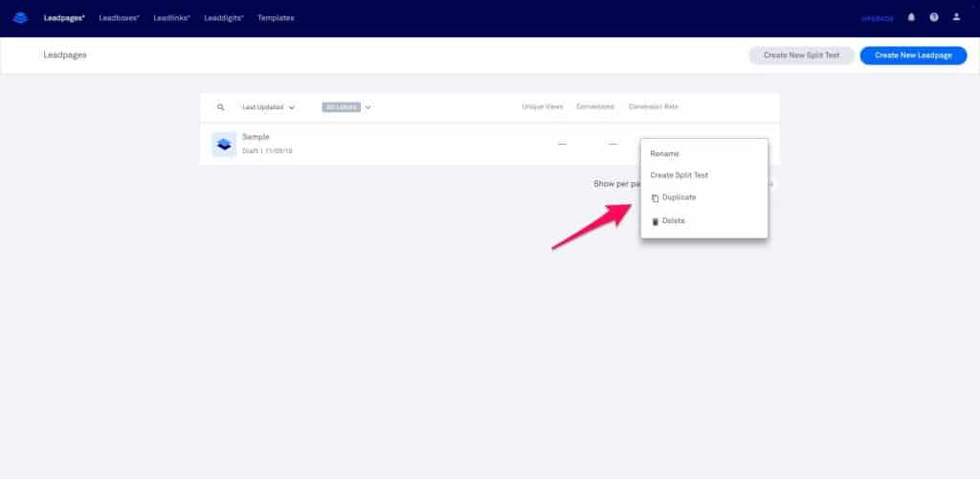Screen dimensions: 980x479
Task: Open the Leadboxes nav tab
Action: pyautogui.click(x=120, y=18)
